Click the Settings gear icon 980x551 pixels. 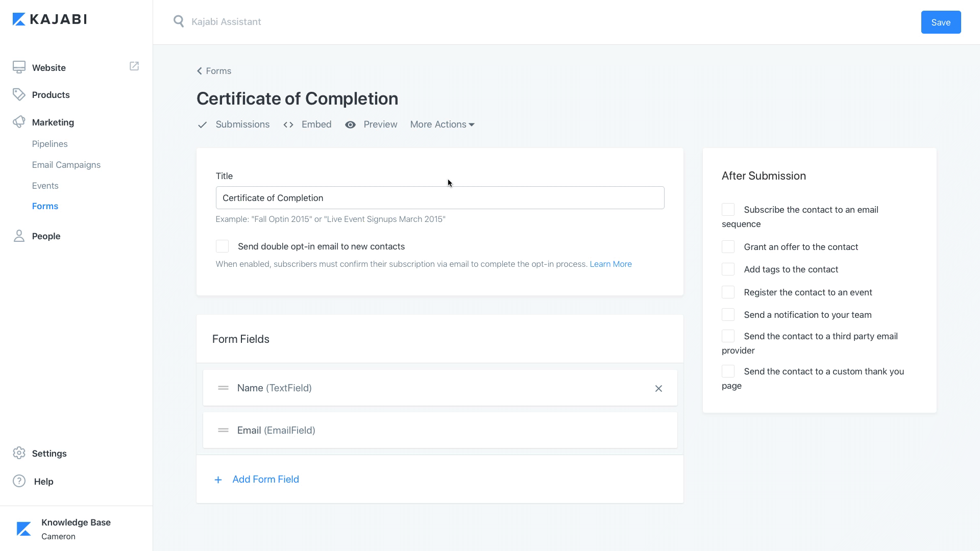19,453
